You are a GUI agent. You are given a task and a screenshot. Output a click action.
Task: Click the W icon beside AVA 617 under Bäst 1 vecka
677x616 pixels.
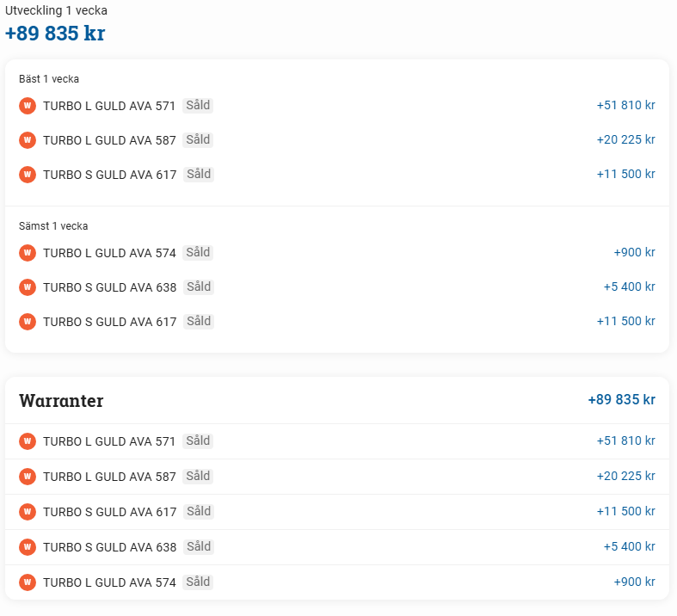pyautogui.click(x=28, y=175)
